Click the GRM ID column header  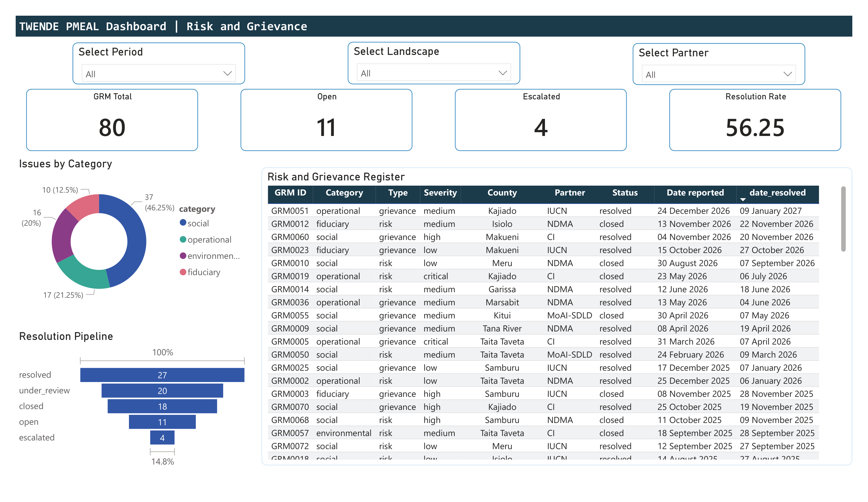(x=290, y=193)
